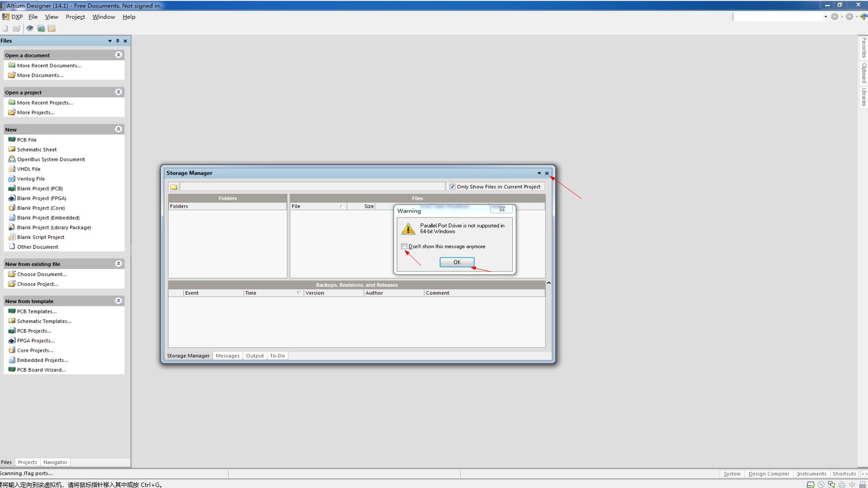Uncheck Only Show Files in Current Project
Screen dimensions: 868x488
452,186
